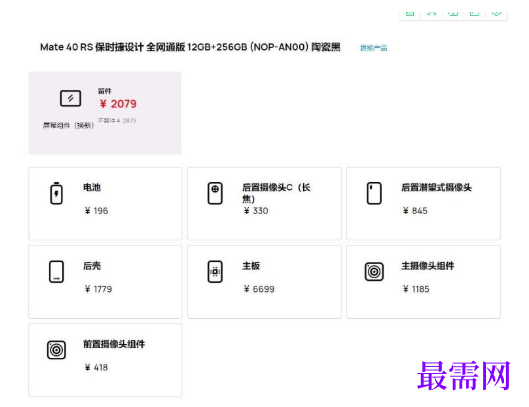Click the Mate 40 RS product title text
This screenshot has height=407, width=529.
pos(190,47)
